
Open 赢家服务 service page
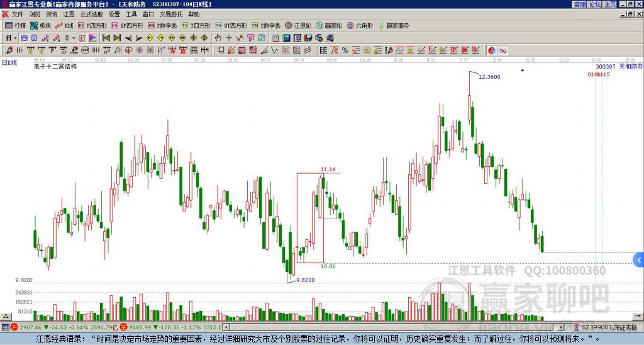pos(394,25)
